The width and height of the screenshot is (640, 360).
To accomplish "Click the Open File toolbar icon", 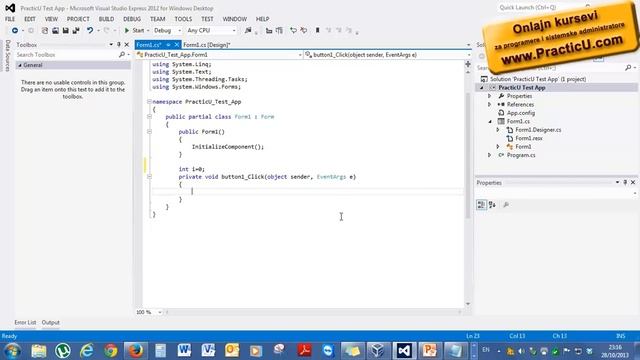I will [x=55, y=31].
